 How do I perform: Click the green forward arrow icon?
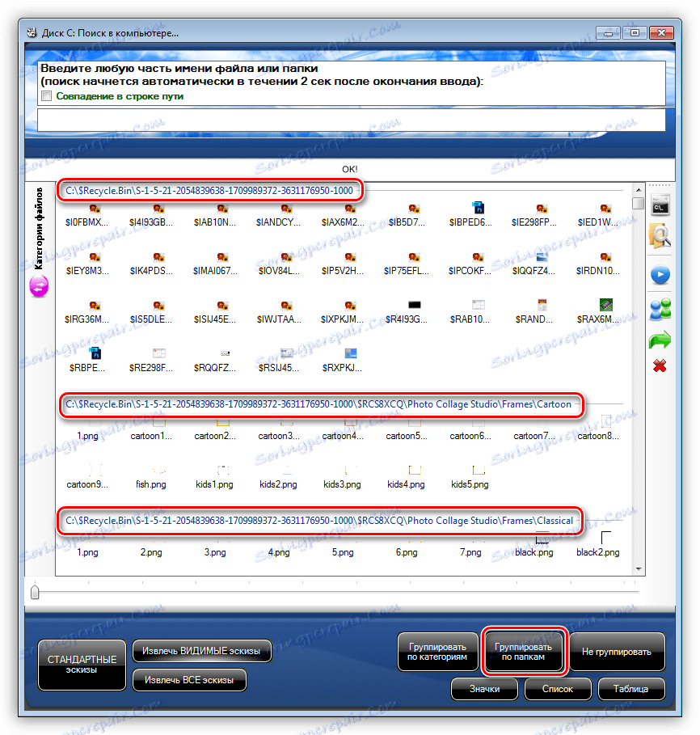(660, 340)
